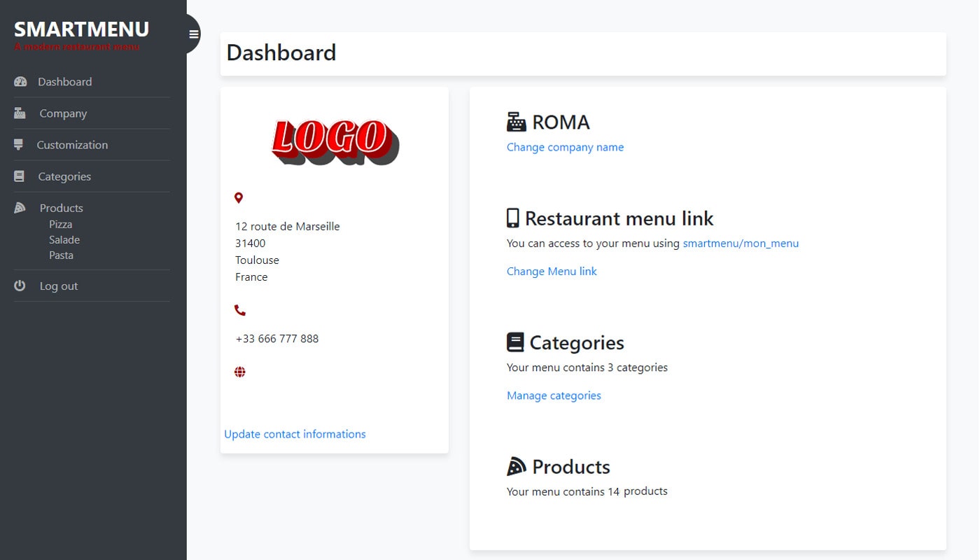Viewport: 980px width, 560px height.
Task: Click Change Menu link
Action: [552, 271]
